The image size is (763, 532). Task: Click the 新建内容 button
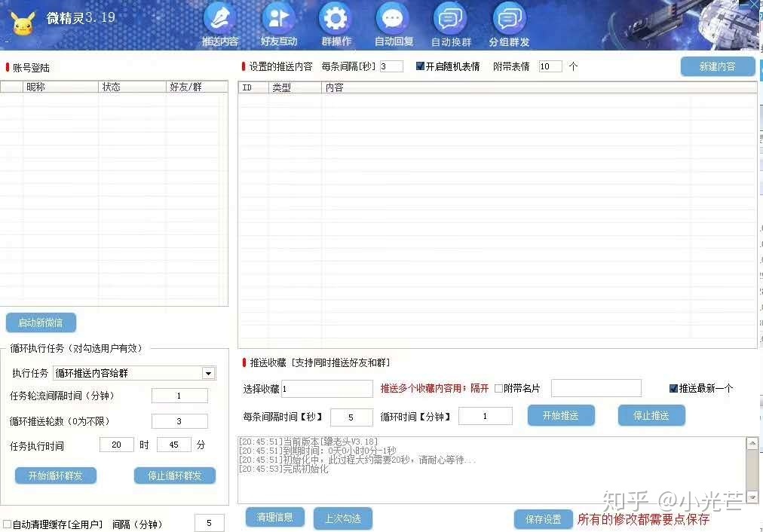pos(716,66)
